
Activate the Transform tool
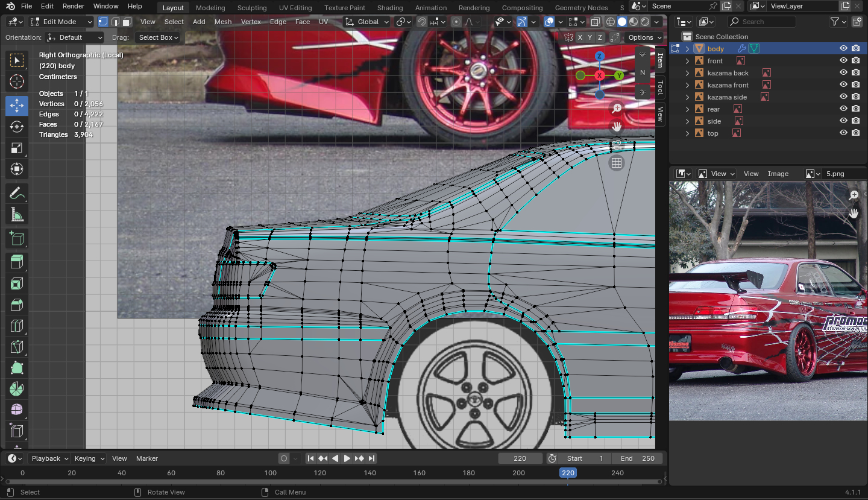(17, 169)
